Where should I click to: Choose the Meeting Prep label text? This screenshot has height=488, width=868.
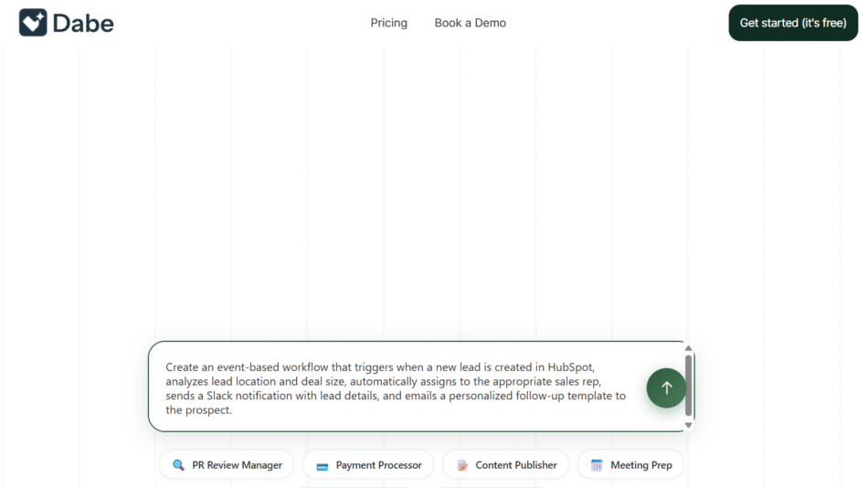(x=640, y=465)
